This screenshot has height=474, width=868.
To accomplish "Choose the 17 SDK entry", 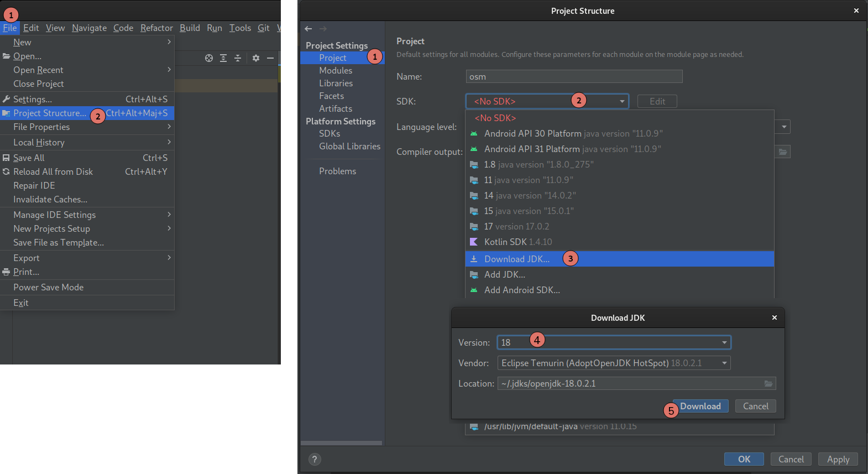I will [x=620, y=226].
